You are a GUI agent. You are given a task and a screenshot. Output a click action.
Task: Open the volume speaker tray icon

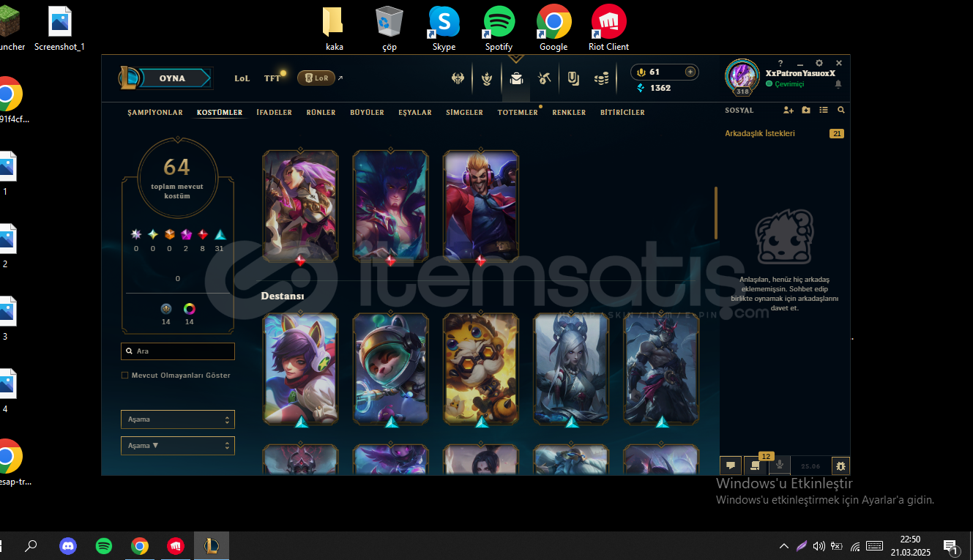click(x=819, y=546)
